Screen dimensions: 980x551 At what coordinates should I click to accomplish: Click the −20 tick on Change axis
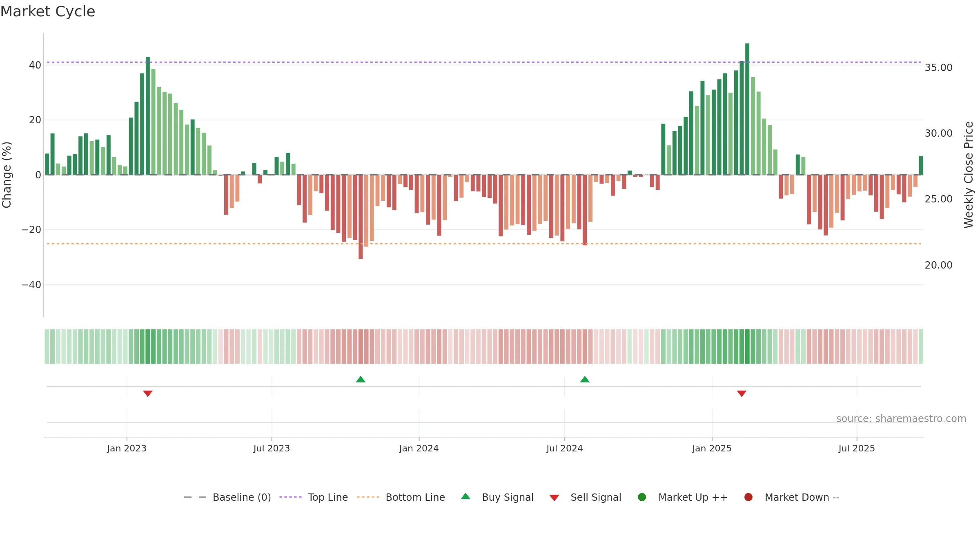click(31, 230)
